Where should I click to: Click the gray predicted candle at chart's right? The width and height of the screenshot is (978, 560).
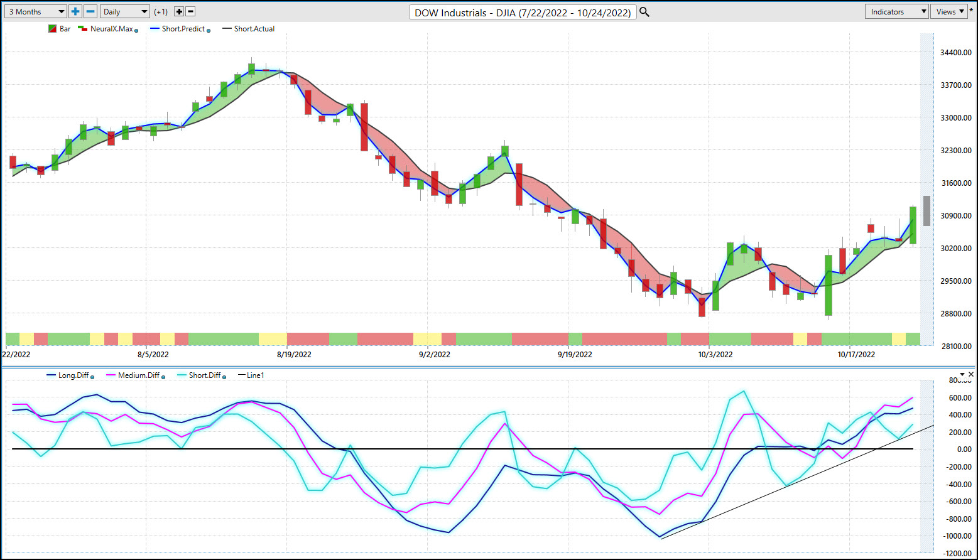coord(926,211)
